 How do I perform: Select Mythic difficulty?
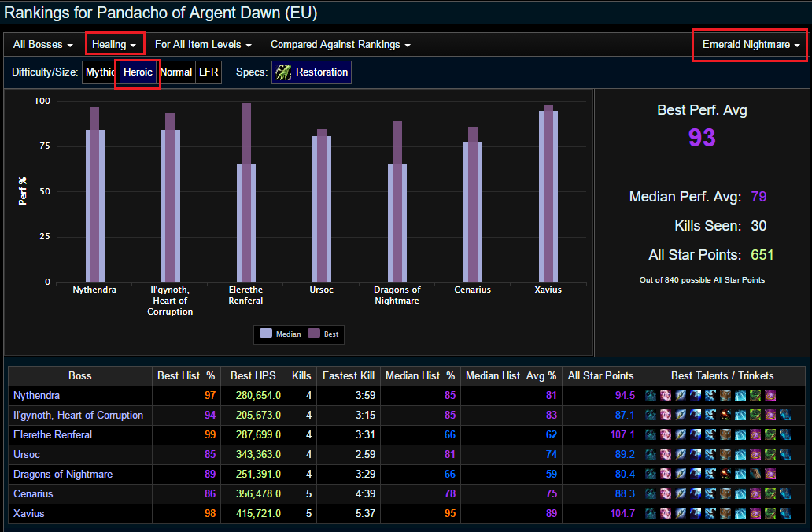(99, 72)
